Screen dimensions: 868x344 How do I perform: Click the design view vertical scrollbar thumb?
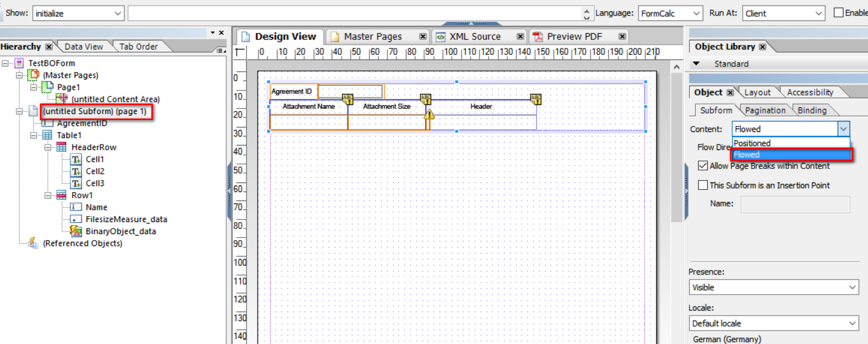[x=677, y=146]
